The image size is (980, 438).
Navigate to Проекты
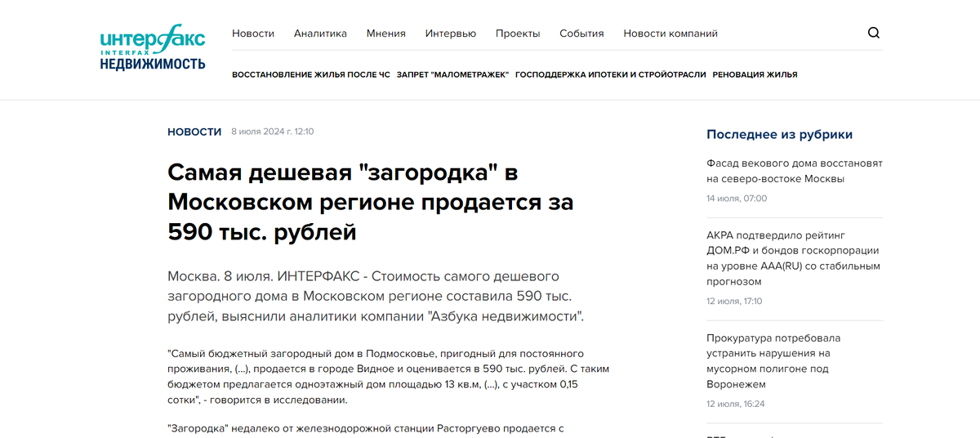click(518, 34)
